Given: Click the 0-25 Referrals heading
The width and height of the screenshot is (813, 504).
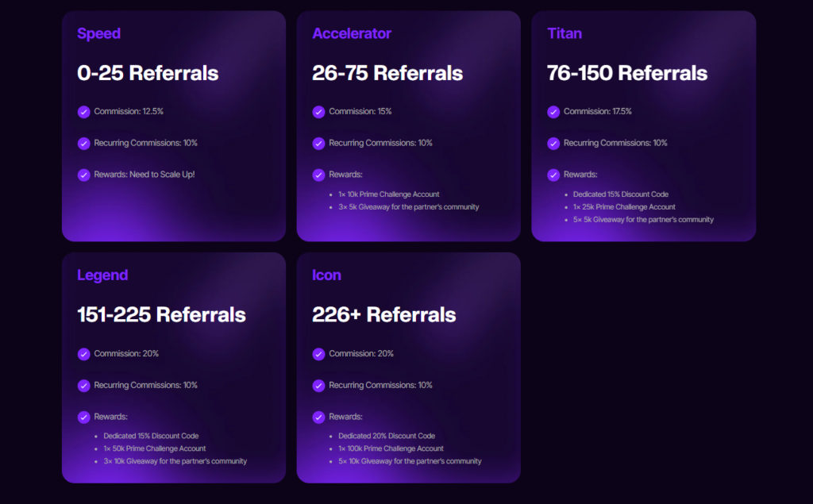Looking at the screenshot, I should coord(148,73).
